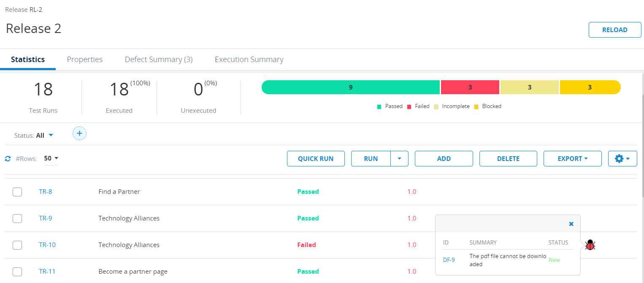644x283 pixels.
Task: Switch to the Properties tab
Action: (85, 60)
